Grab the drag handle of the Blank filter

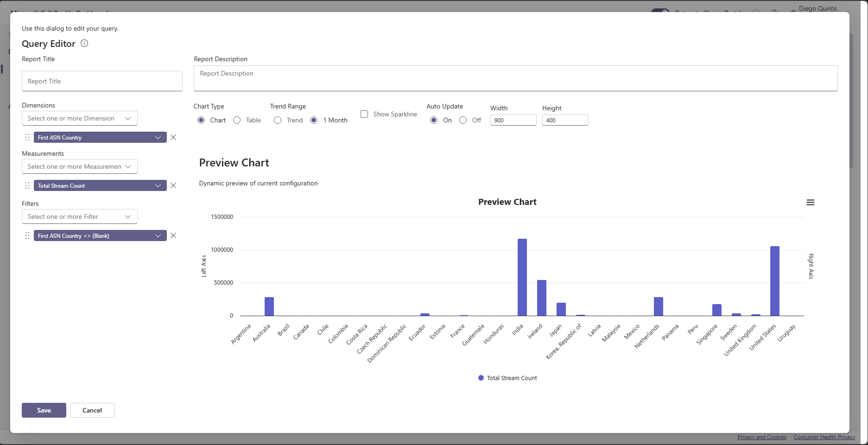pyautogui.click(x=27, y=235)
